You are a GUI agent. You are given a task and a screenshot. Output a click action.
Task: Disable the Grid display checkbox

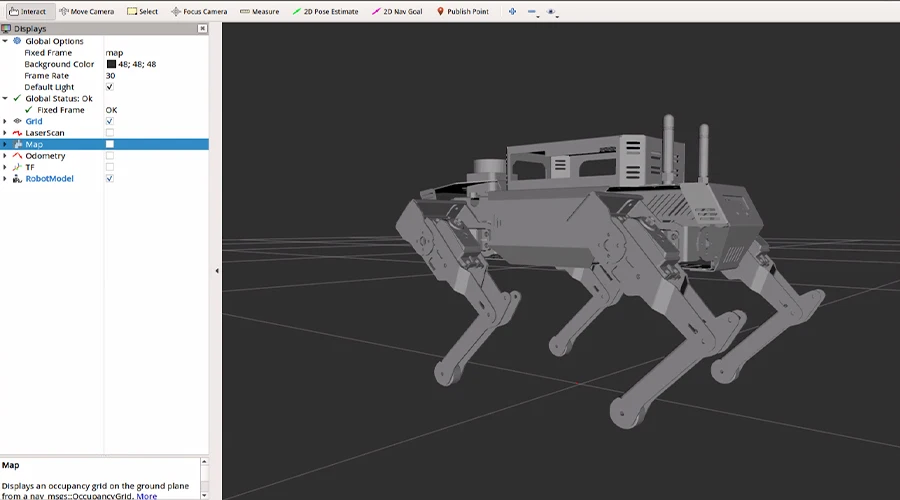(110, 121)
